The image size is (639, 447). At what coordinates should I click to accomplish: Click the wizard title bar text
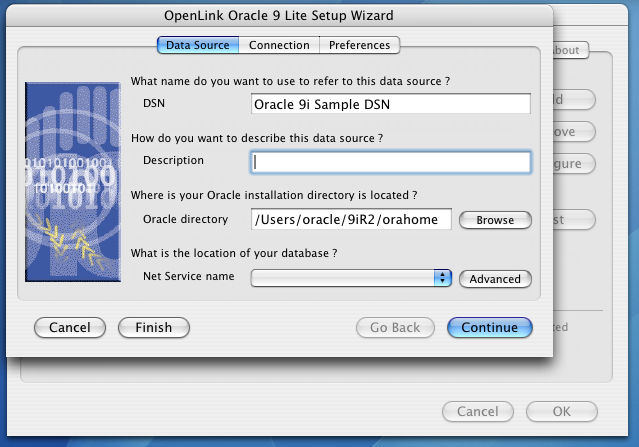coord(279,15)
